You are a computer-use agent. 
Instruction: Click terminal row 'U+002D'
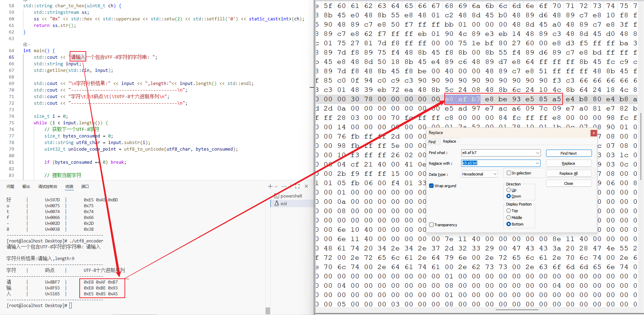(52, 223)
